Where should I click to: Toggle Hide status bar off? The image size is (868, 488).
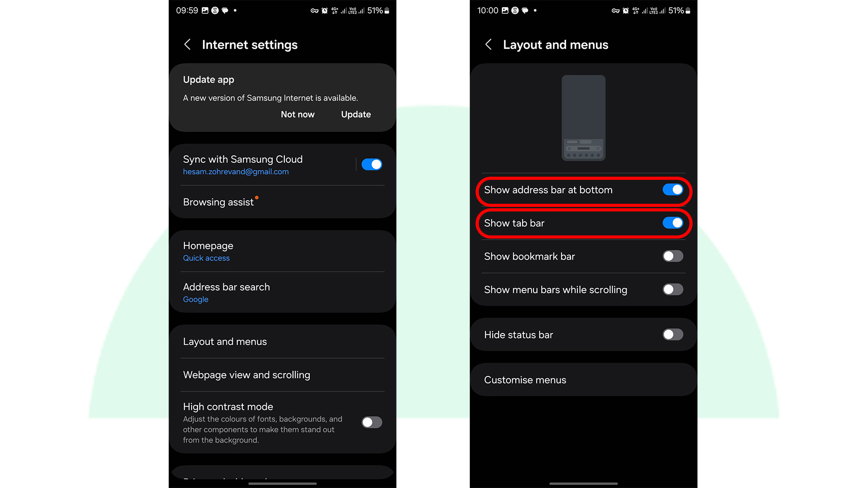[x=672, y=334]
